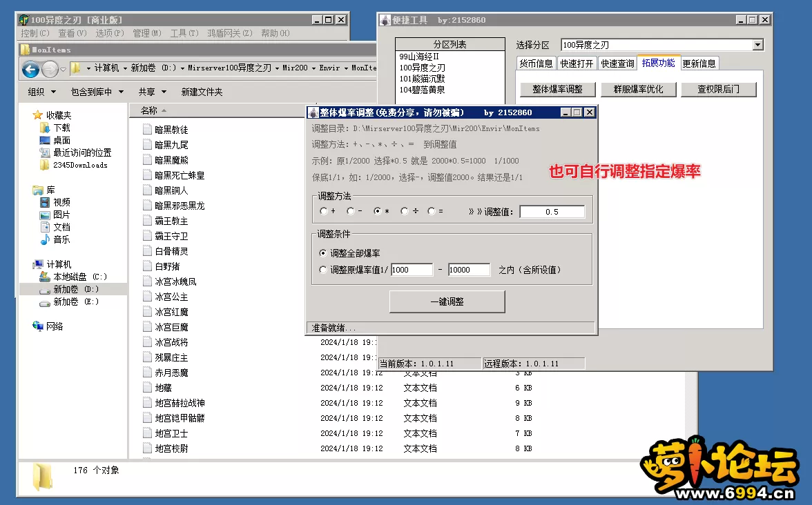The image size is (812, 505).
Task: Select the 图片 library icon
Action: coord(44,215)
